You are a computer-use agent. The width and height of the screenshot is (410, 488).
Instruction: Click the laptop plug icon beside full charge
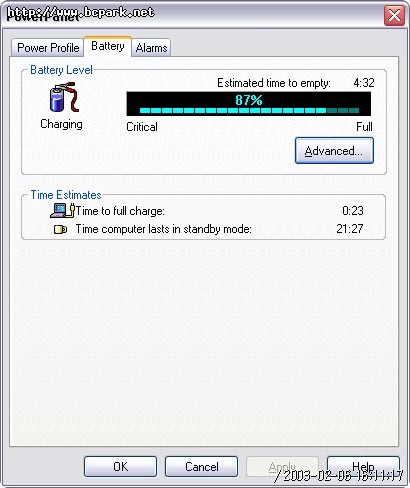[x=62, y=210]
